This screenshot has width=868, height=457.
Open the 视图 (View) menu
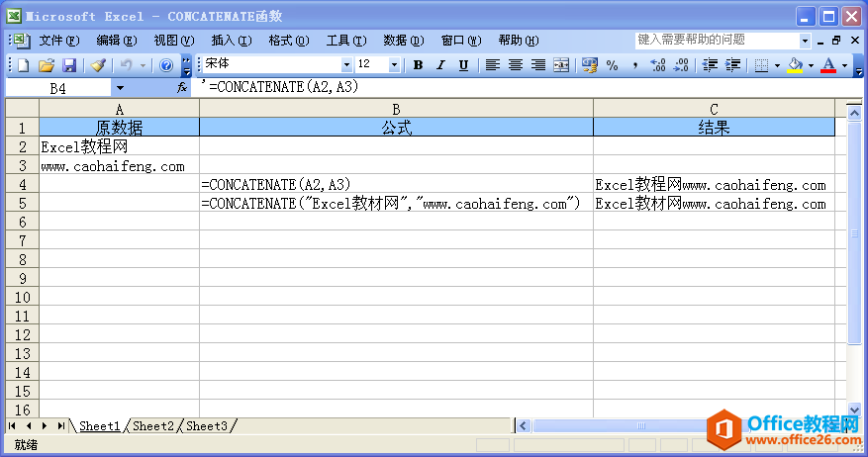[174, 41]
